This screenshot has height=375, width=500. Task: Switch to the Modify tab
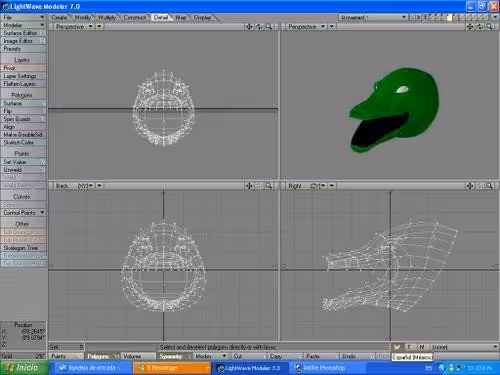click(x=82, y=17)
